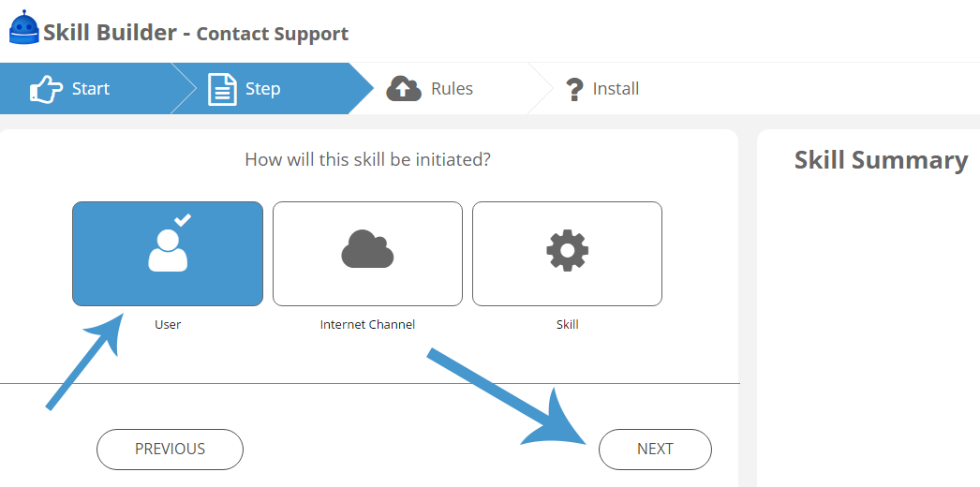980x487 pixels.
Task: Click the Skill Builder robot logo icon
Action: [24, 27]
